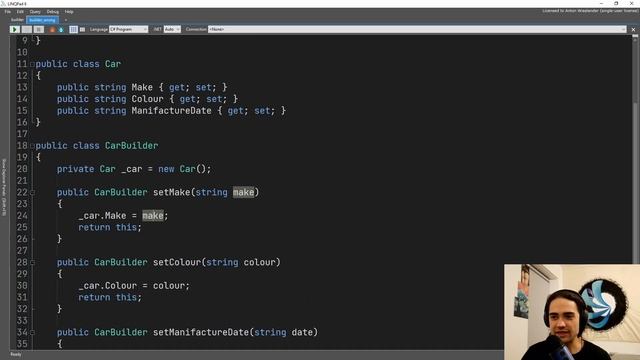Close the query with the toolbar X
The height and width of the screenshot is (360, 640).
[x=633, y=29]
